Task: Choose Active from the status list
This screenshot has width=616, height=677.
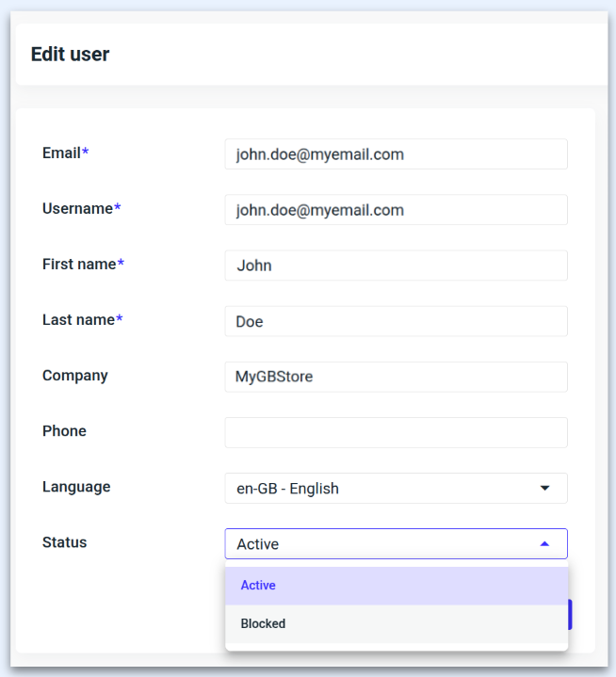Action: (x=258, y=585)
